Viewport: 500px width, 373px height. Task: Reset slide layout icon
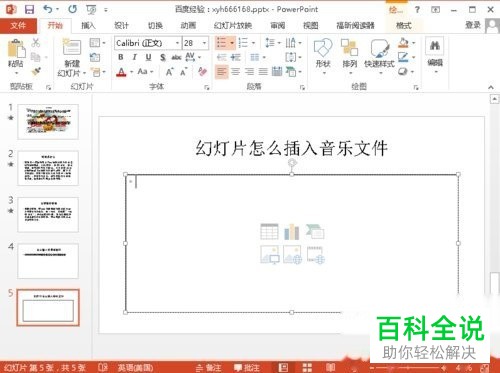pyautogui.click(x=95, y=57)
